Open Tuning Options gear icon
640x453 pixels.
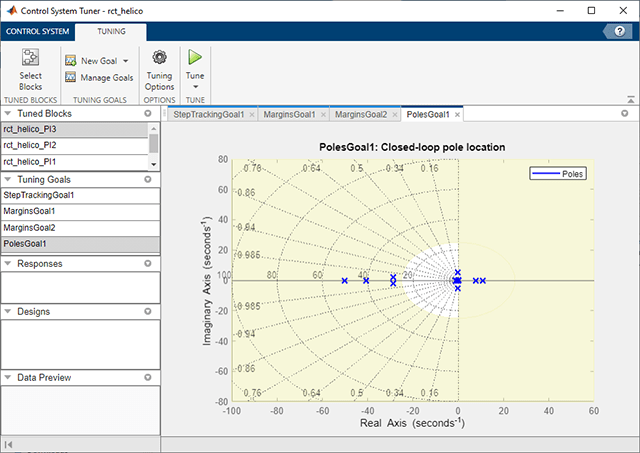point(159,58)
